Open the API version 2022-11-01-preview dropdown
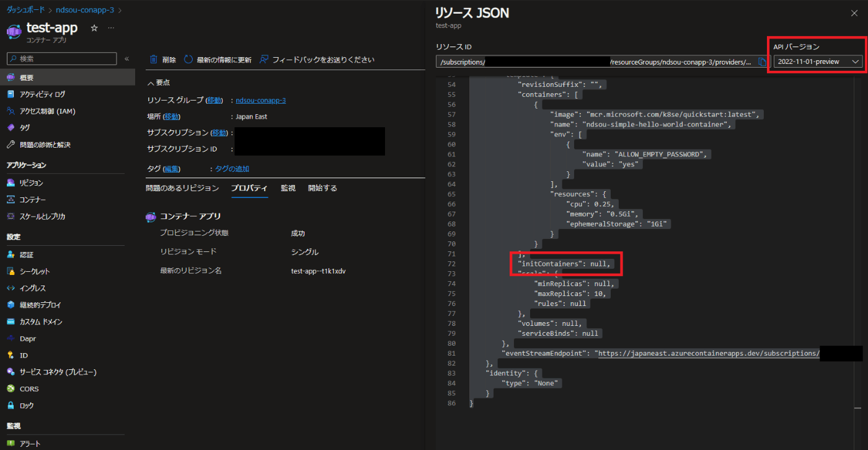 pyautogui.click(x=818, y=62)
